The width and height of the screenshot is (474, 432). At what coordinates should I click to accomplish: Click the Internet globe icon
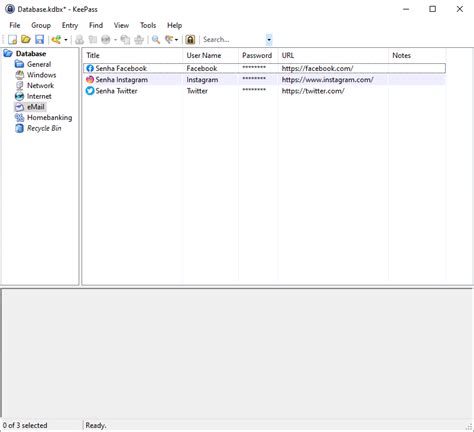pos(20,96)
